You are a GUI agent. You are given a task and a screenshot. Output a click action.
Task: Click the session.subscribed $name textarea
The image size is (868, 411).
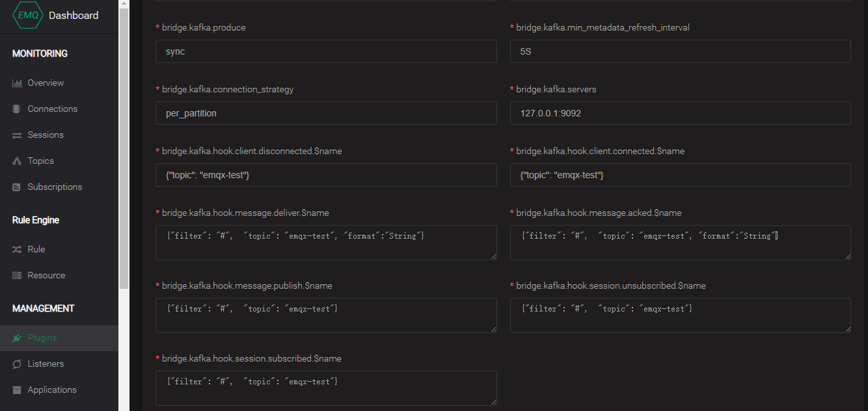click(x=325, y=388)
